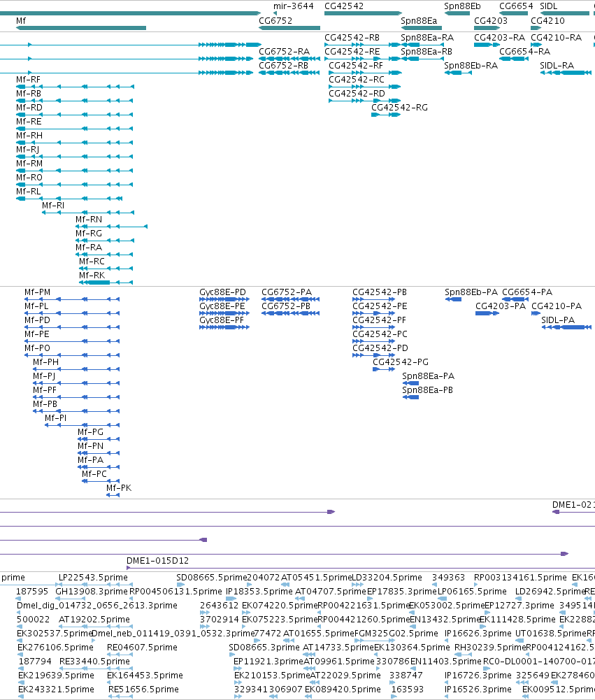595x700 pixels.
Task: Open the CG6654-RA transcript label
Action: point(524,51)
